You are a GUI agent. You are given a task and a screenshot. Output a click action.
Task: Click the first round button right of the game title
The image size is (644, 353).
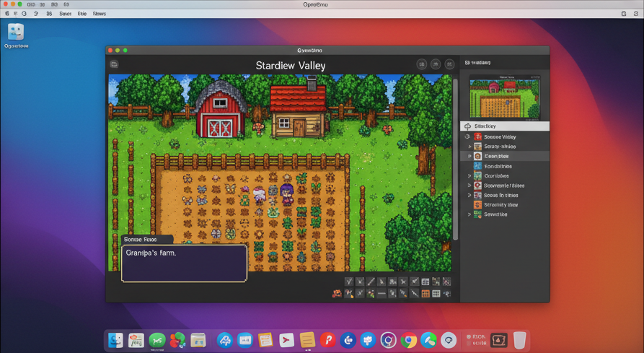(x=422, y=65)
